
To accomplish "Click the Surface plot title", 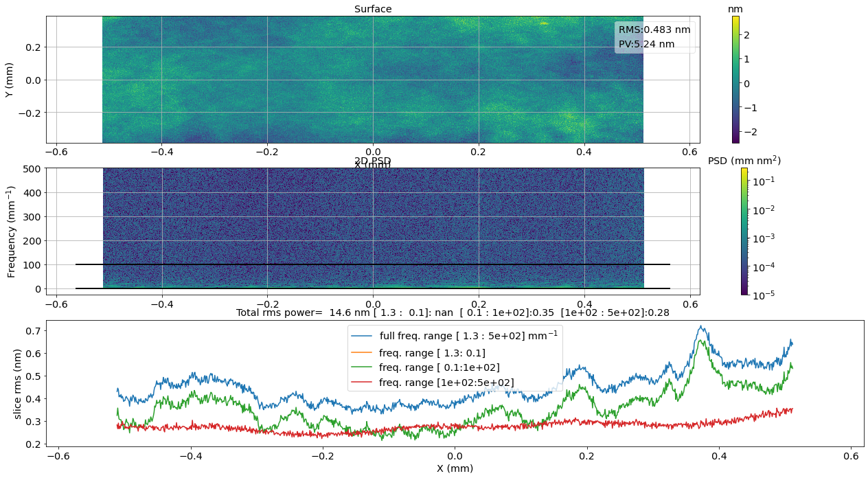I will 373,9.
